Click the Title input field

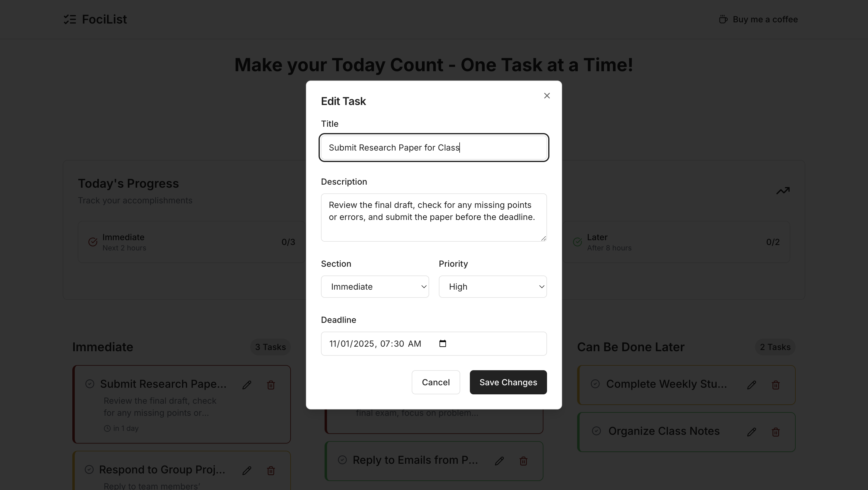pyautogui.click(x=434, y=148)
